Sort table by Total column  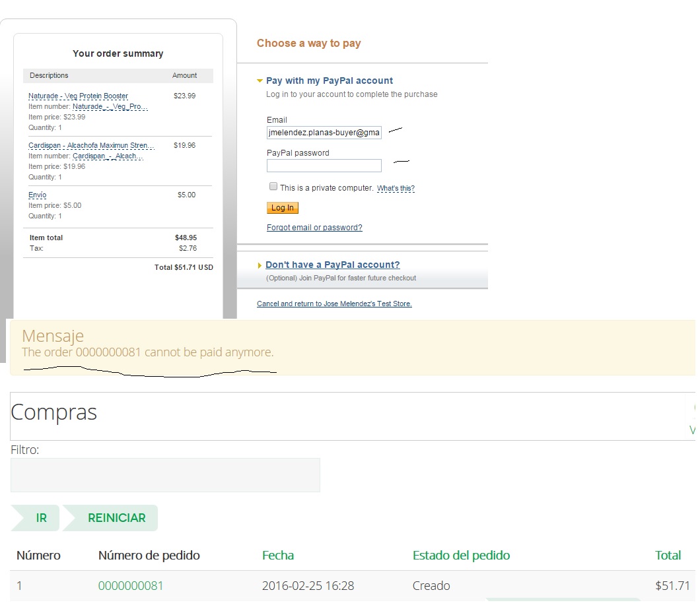tap(668, 556)
